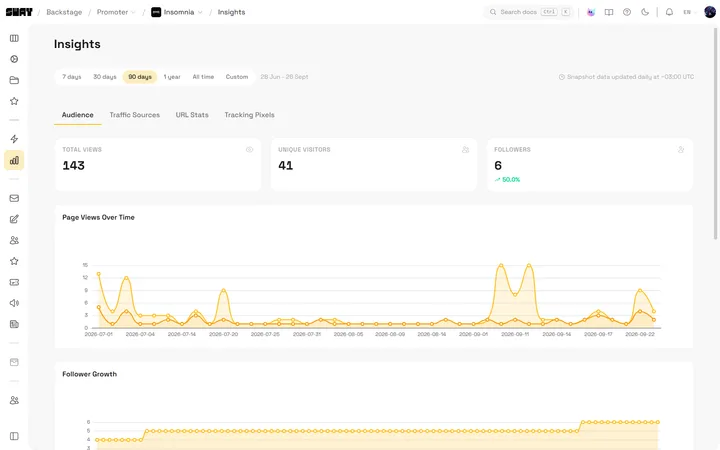
Task: Open the columns board icon in sidebar
Action: (x=14, y=38)
